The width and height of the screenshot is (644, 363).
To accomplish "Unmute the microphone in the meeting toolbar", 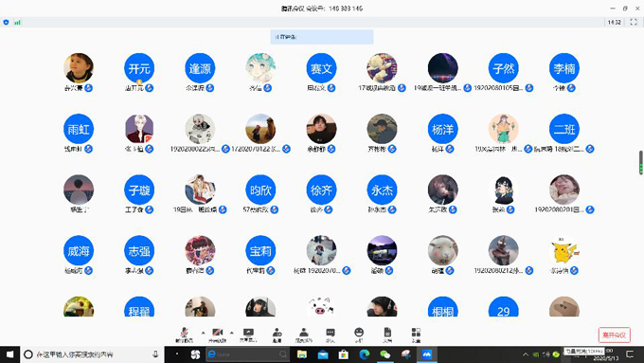I will pos(185,335).
